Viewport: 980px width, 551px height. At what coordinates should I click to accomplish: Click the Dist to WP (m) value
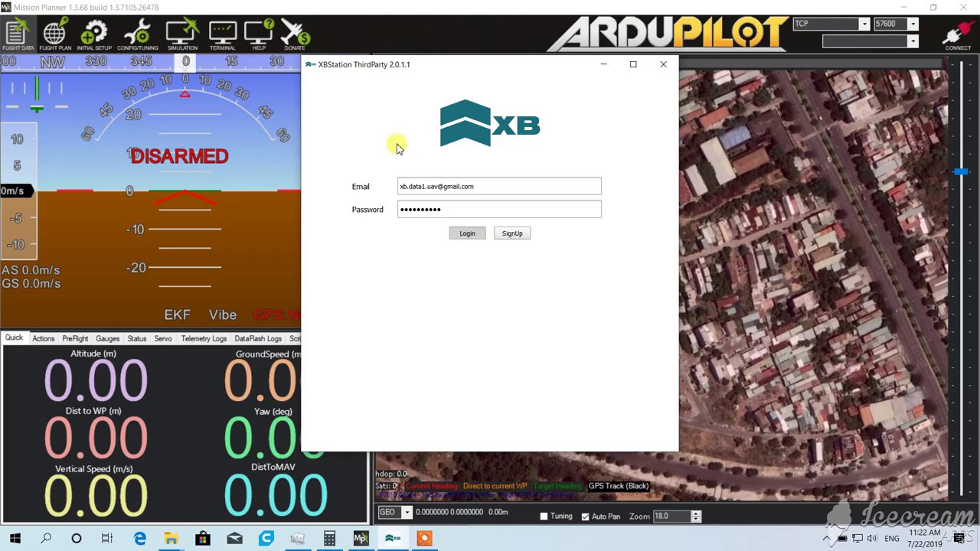tap(96, 438)
